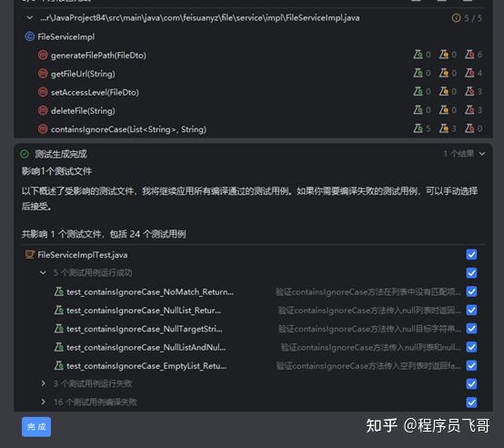504x448 pixels.
Task: Click compile-failed flask icon for generateFilePath
Action: click(x=469, y=55)
